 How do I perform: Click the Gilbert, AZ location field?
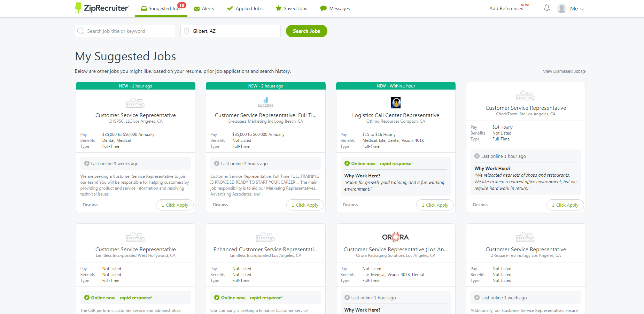point(234,31)
